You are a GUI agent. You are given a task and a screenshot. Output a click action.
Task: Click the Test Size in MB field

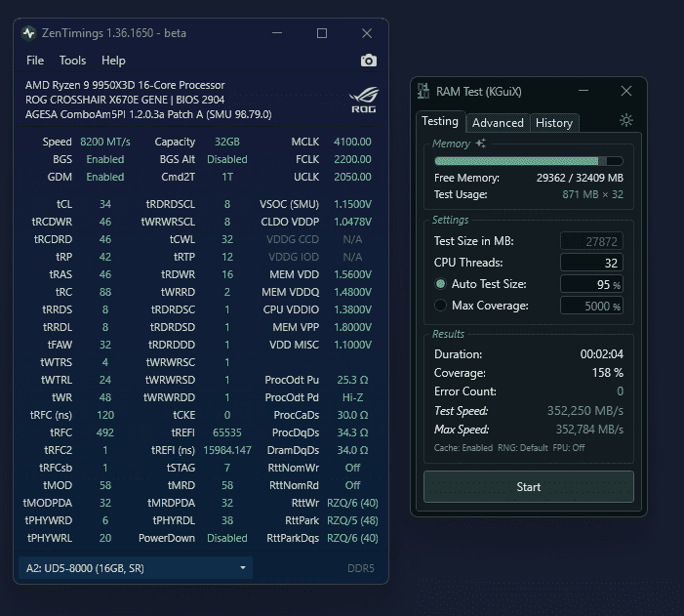(591, 241)
